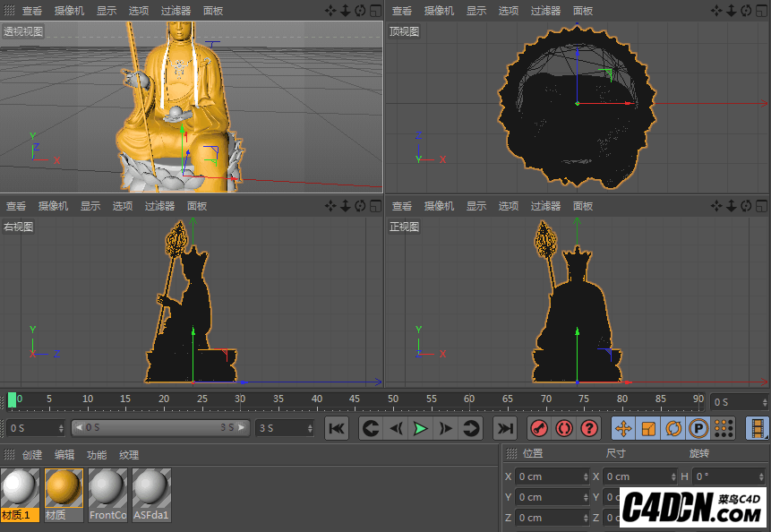Open the 编辑 menu in material manager
This screenshot has width=771, height=532.
coord(64,455)
